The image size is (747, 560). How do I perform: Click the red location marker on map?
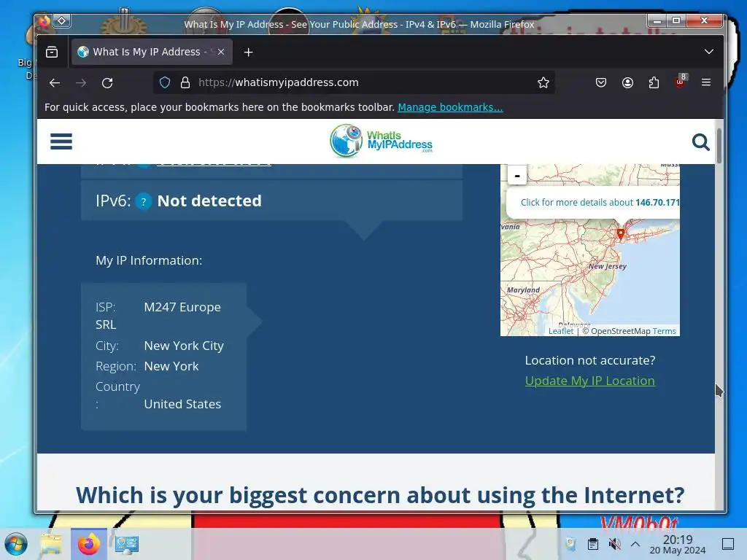(620, 233)
